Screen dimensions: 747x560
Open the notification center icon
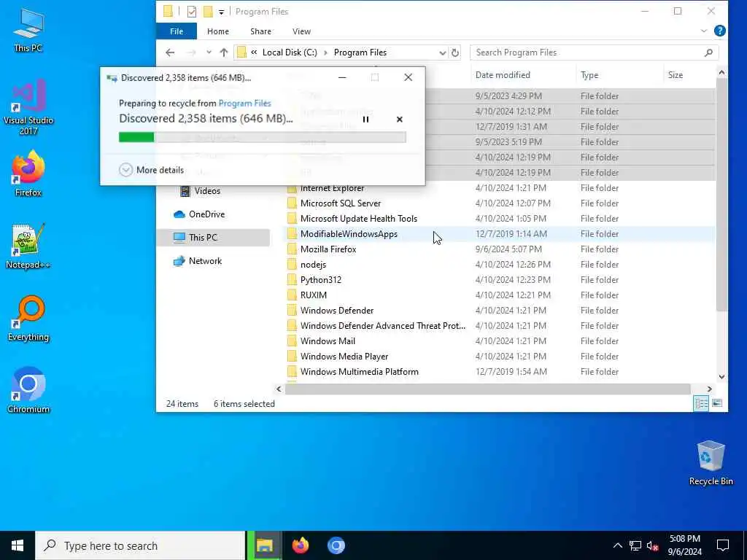tap(723, 545)
